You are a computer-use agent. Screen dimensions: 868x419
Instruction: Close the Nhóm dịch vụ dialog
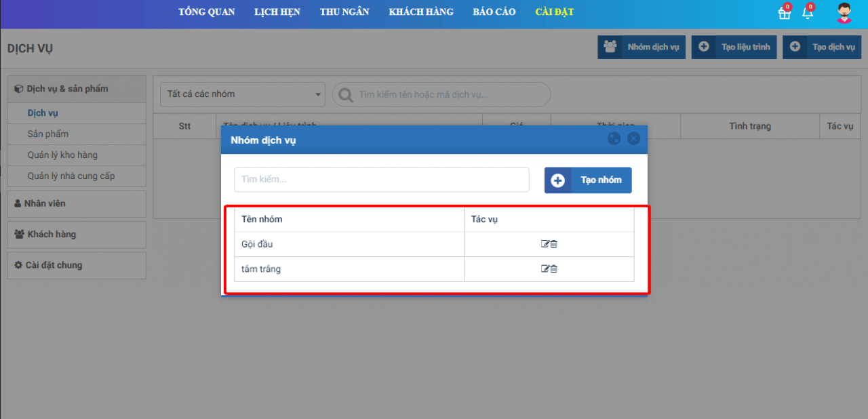633,139
